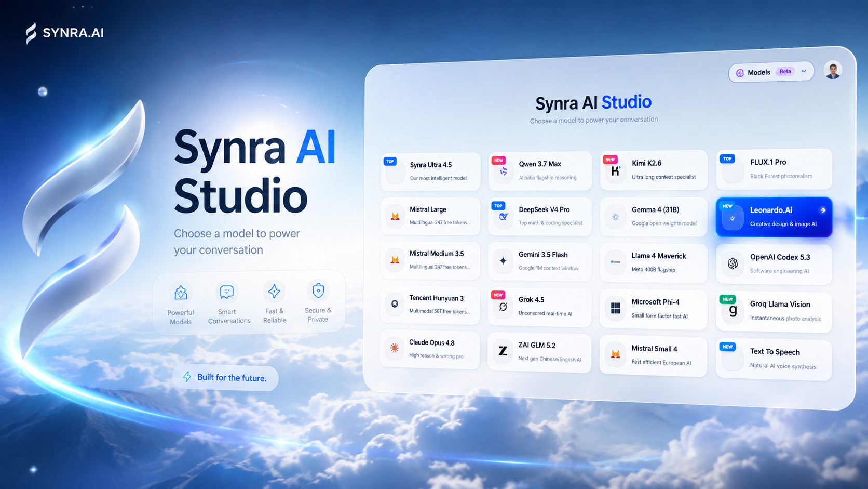Click the text 'Top math & coding specialist'
Screen dimensions: 868x489
pos(550,223)
